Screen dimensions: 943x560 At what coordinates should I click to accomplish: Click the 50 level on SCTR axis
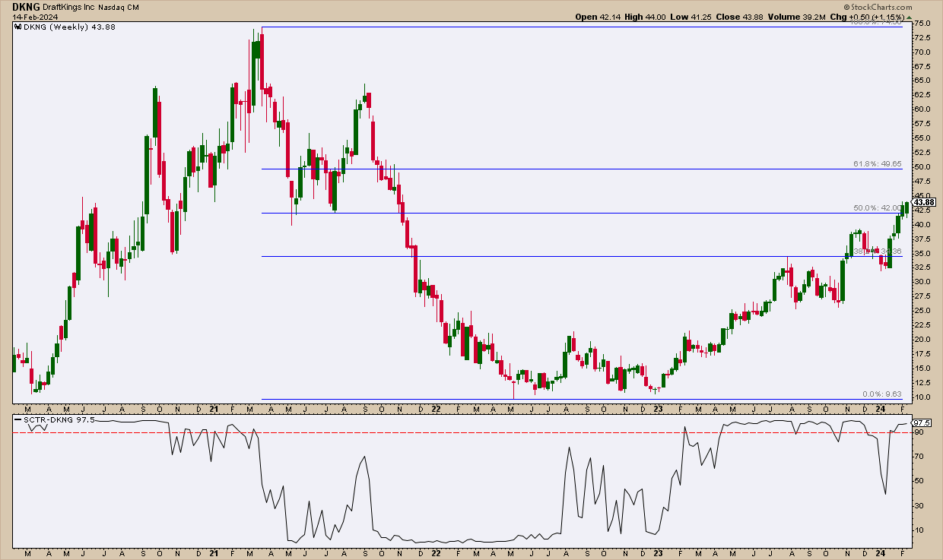click(919, 481)
